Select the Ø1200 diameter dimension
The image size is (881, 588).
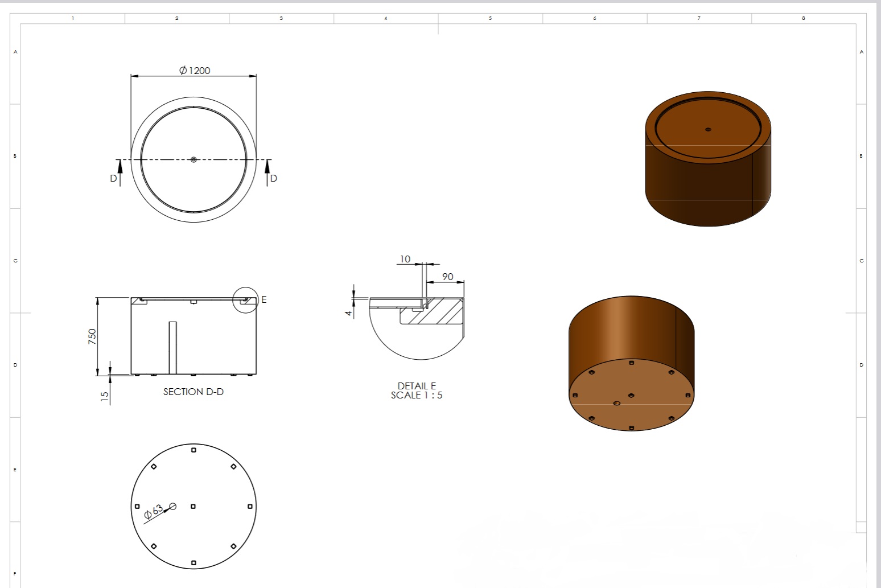[x=195, y=71]
